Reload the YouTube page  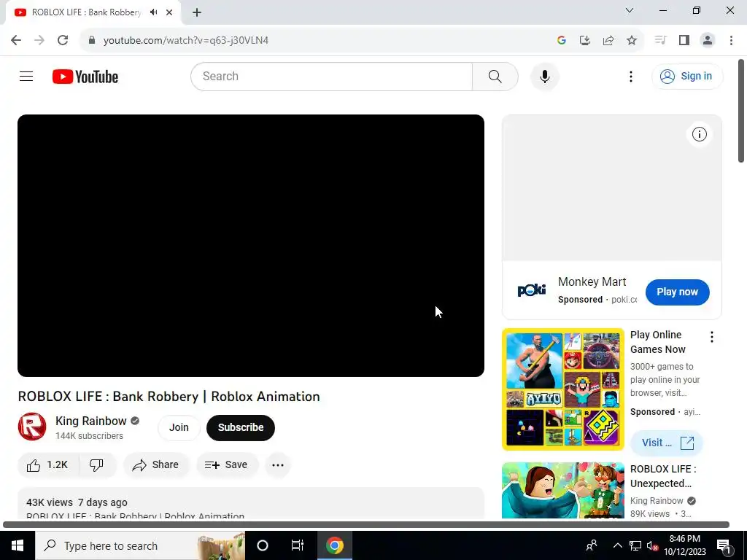pyautogui.click(x=63, y=41)
